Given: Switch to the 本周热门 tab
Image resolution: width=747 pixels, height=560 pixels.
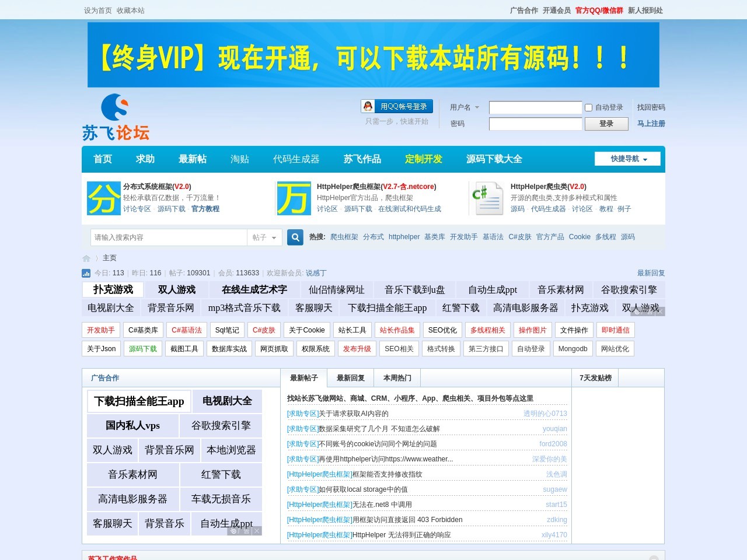Looking at the screenshot, I should [397, 378].
